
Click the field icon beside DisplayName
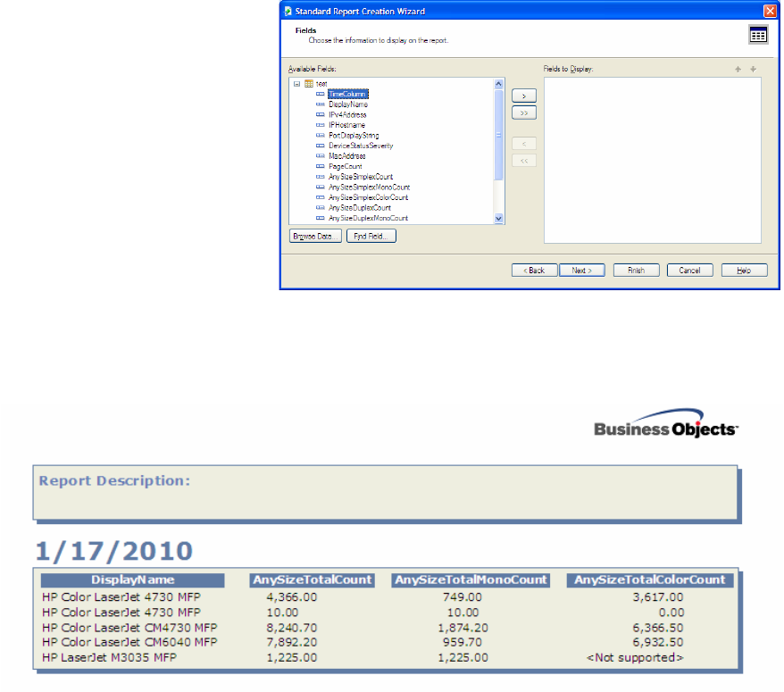coord(321,104)
